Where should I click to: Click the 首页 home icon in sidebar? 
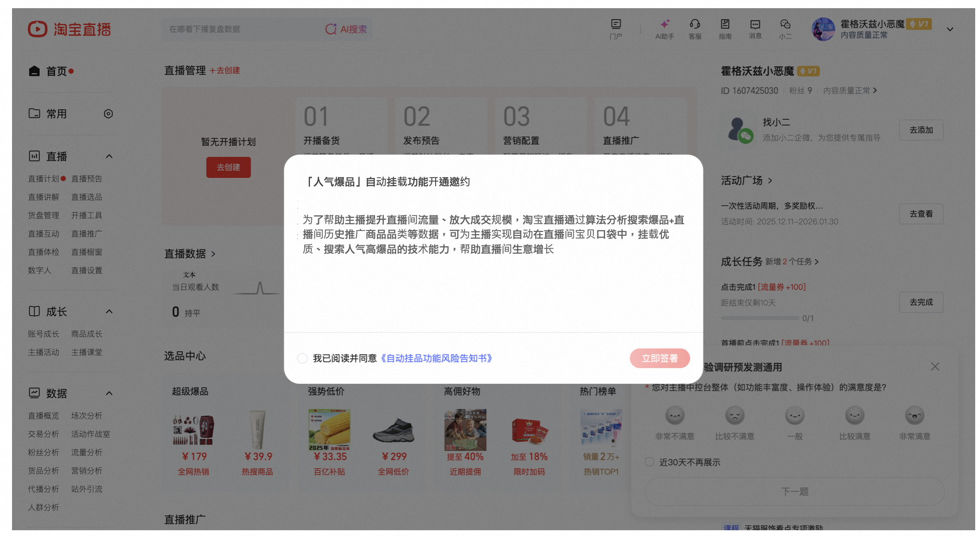pos(34,71)
